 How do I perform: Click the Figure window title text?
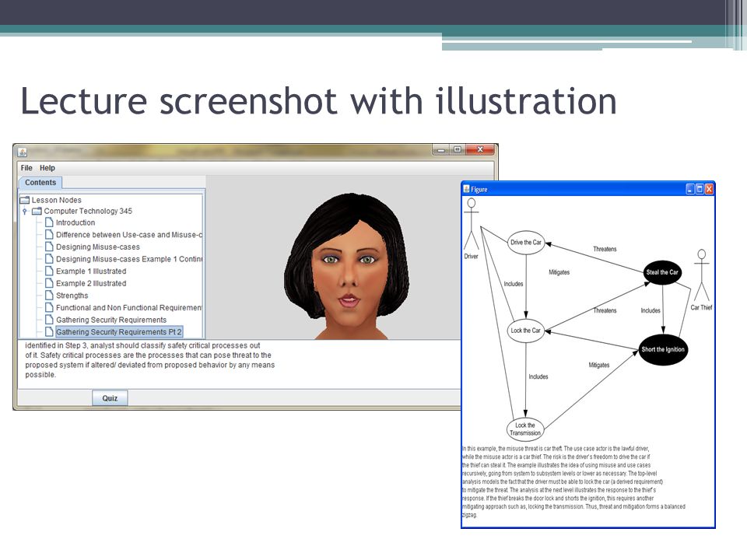pos(479,189)
